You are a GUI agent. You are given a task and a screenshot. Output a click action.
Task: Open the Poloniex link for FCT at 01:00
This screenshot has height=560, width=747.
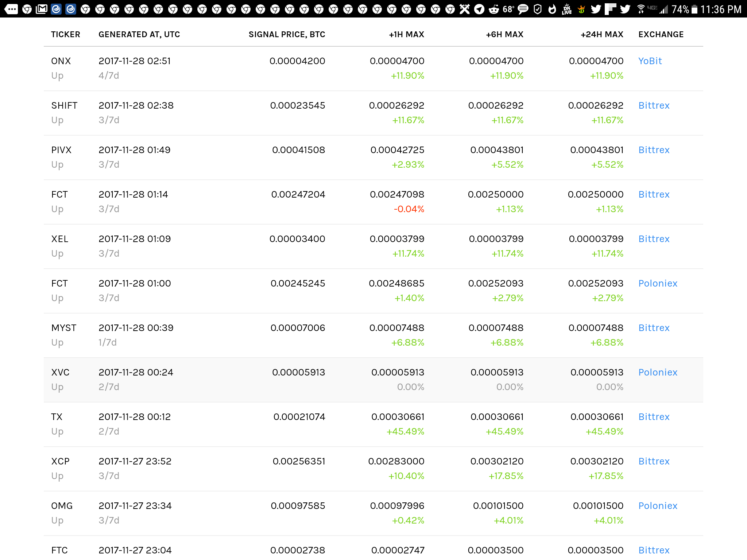pyautogui.click(x=658, y=283)
